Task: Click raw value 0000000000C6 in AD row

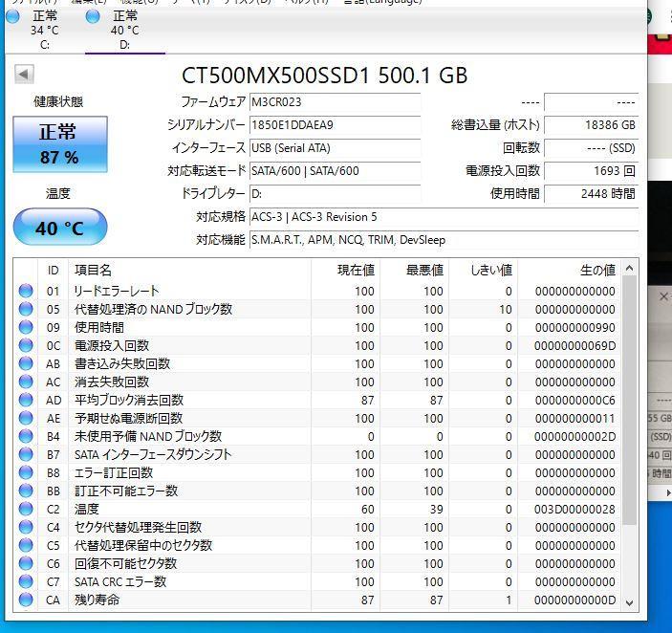Action: [x=574, y=401]
